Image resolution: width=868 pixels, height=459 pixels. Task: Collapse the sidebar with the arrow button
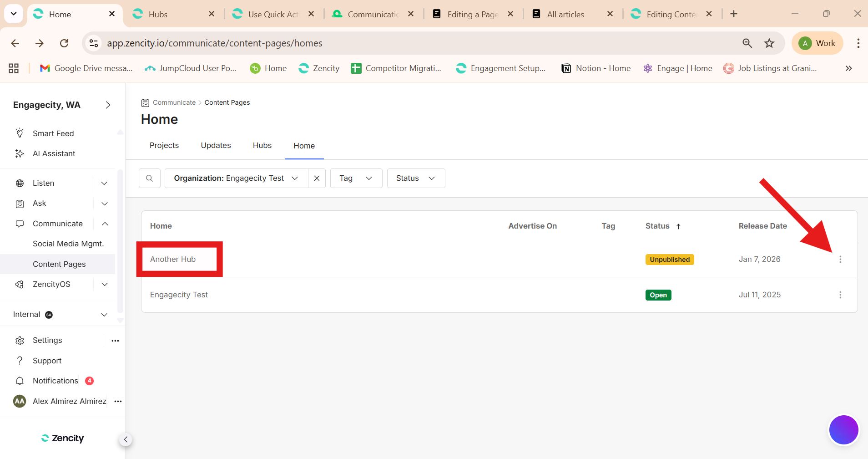tap(126, 439)
